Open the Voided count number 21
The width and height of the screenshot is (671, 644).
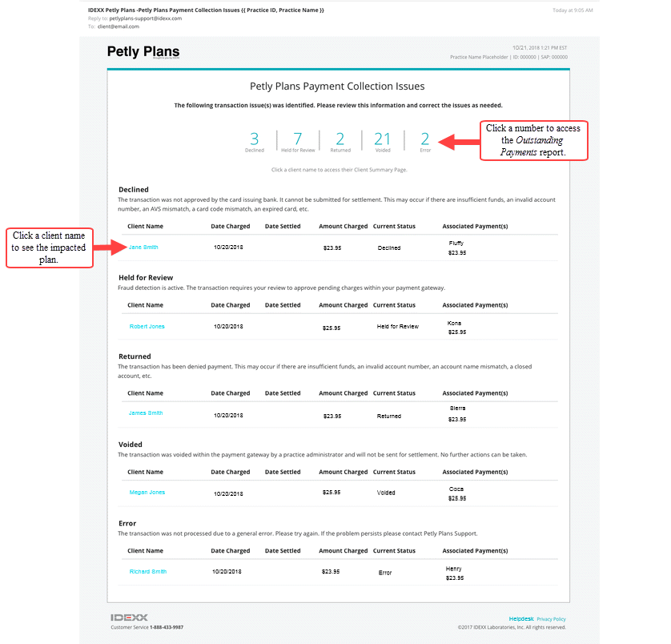pyautogui.click(x=382, y=139)
